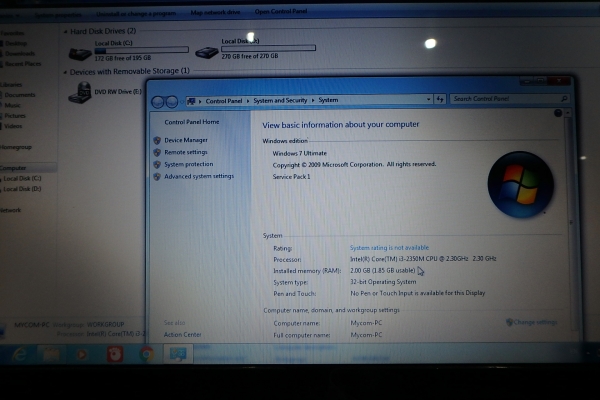
Task: Select Documents library in the Explorer sidebar
Action: pos(20,95)
